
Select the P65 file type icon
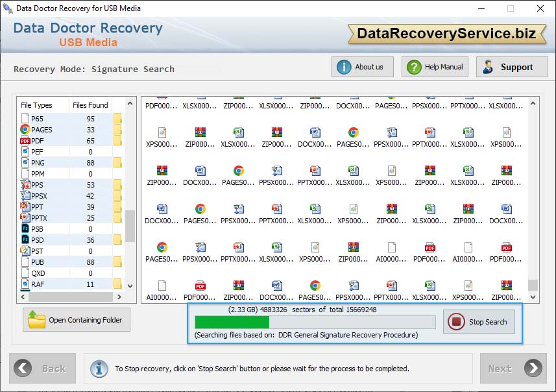(x=25, y=119)
